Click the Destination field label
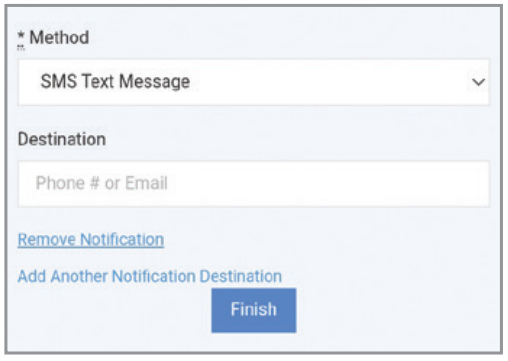This screenshot has width=508, height=361. coord(62,139)
